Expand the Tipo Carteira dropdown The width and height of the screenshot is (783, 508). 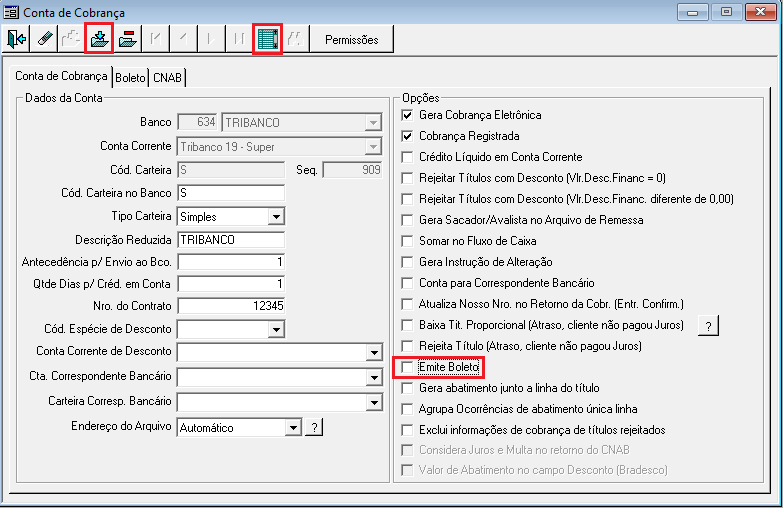[276, 217]
